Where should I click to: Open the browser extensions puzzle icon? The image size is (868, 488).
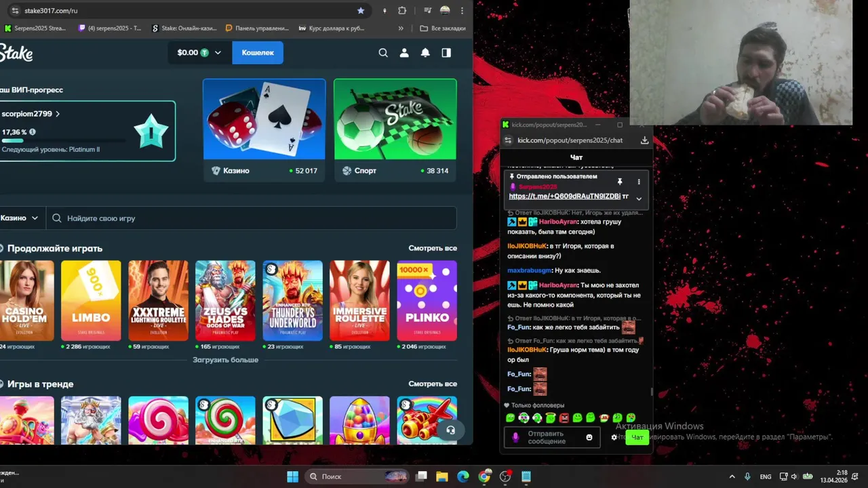click(x=402, y=11)
